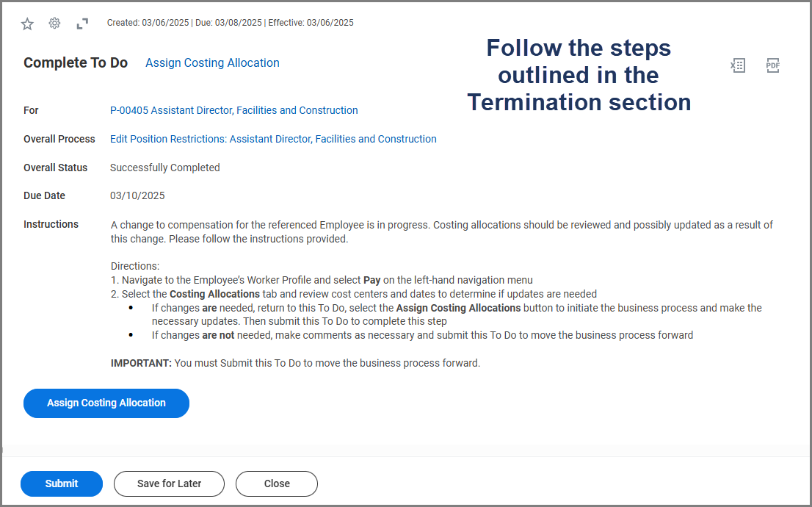Click the Due Date value 03/10/2025

pyautogui.click(x=137, y=195)
